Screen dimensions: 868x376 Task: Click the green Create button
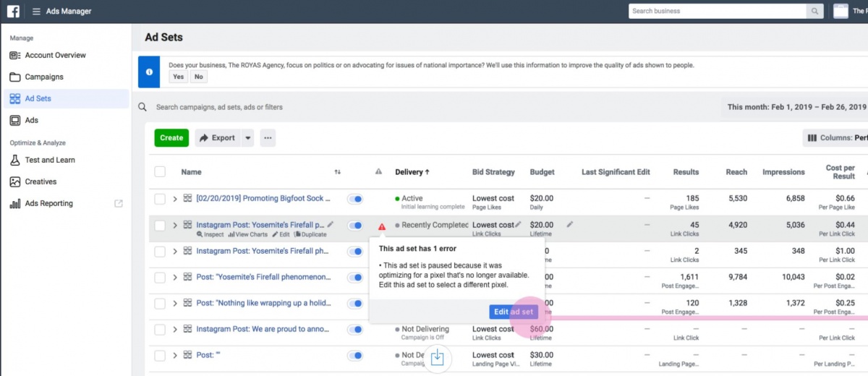click(x=171, y=138)
